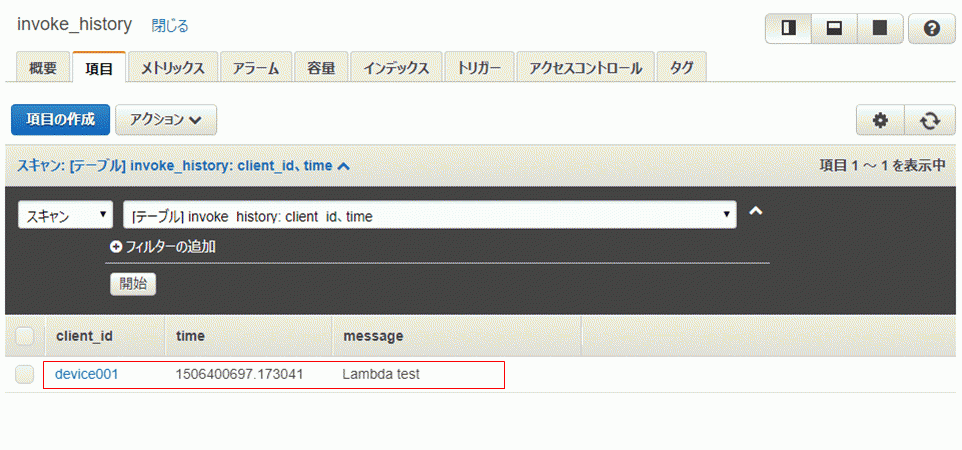Switch to インデックス tab
962x450 pixels.
pos(396,67)
